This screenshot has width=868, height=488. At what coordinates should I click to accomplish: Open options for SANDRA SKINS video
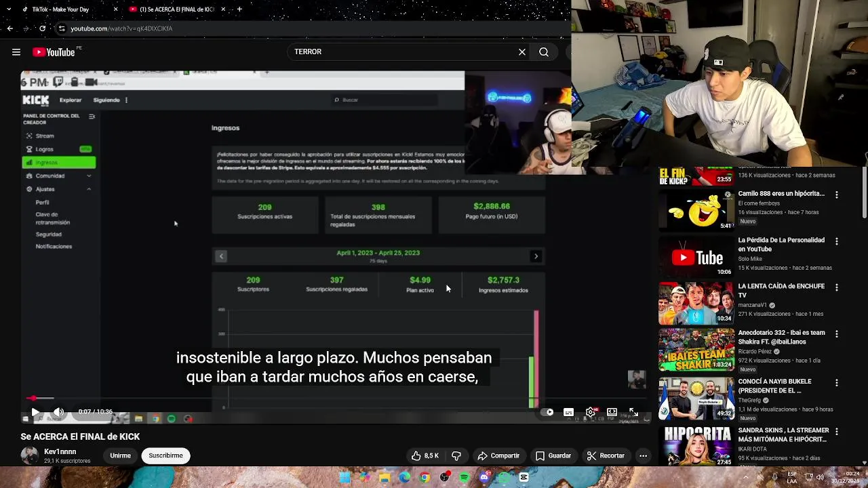(836, 431)
